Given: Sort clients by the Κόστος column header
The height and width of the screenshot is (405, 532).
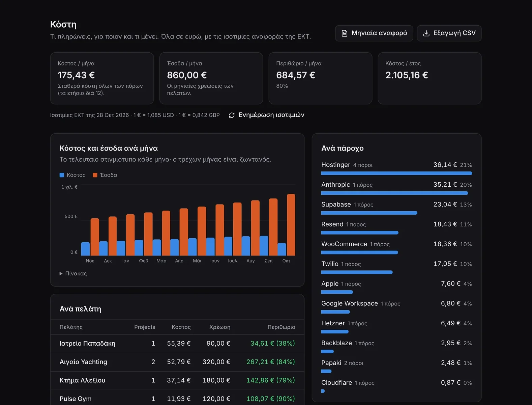Looking at the screenshot, I should point(181,327).
